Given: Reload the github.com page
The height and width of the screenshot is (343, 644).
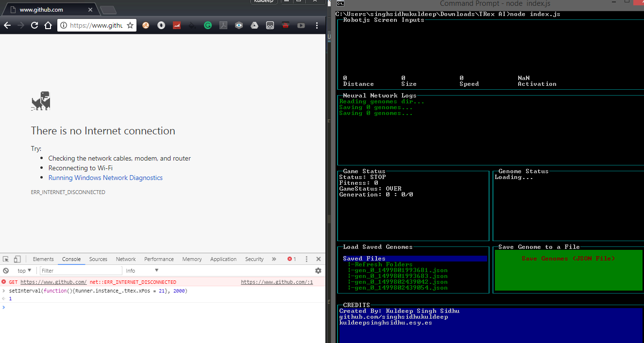Looking at the screenshot, I should [x=34, y=25].
